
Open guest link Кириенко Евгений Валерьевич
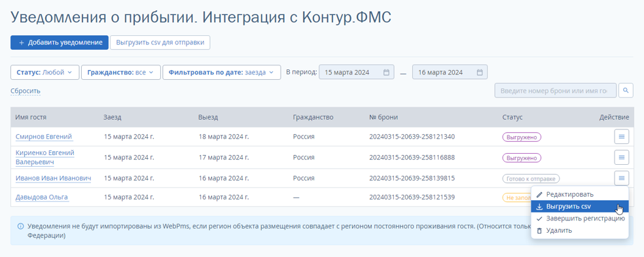point(45,157)
